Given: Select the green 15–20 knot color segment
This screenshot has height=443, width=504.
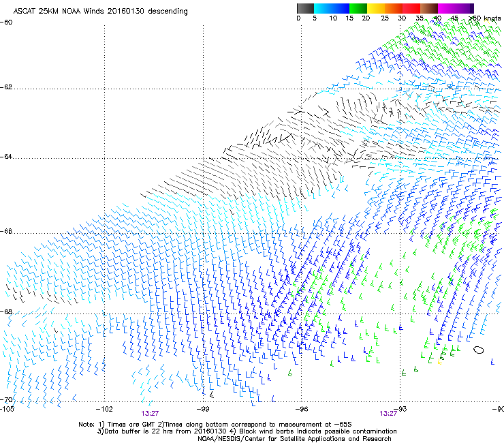Looking at the screenshot, I should click(x=358, y=8).
